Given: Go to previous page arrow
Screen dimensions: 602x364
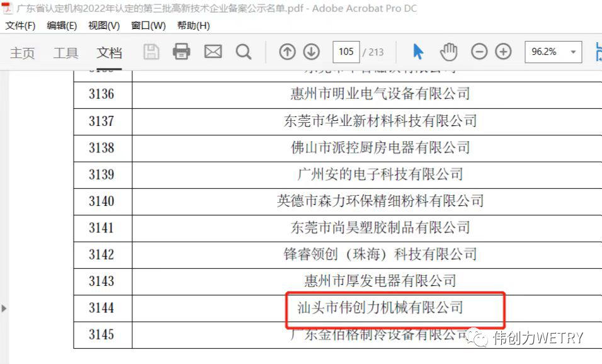Looking at the screenshot, I should 287,52.
